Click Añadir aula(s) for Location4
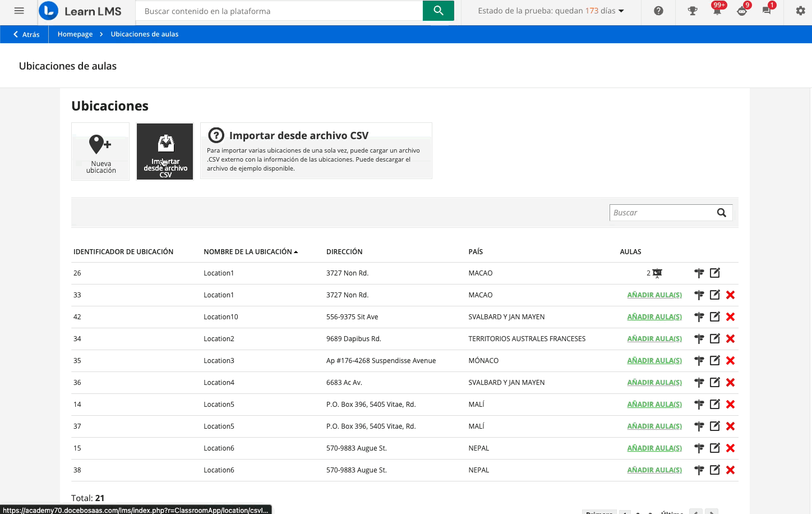The image size is (812, 514). (654, 383)
